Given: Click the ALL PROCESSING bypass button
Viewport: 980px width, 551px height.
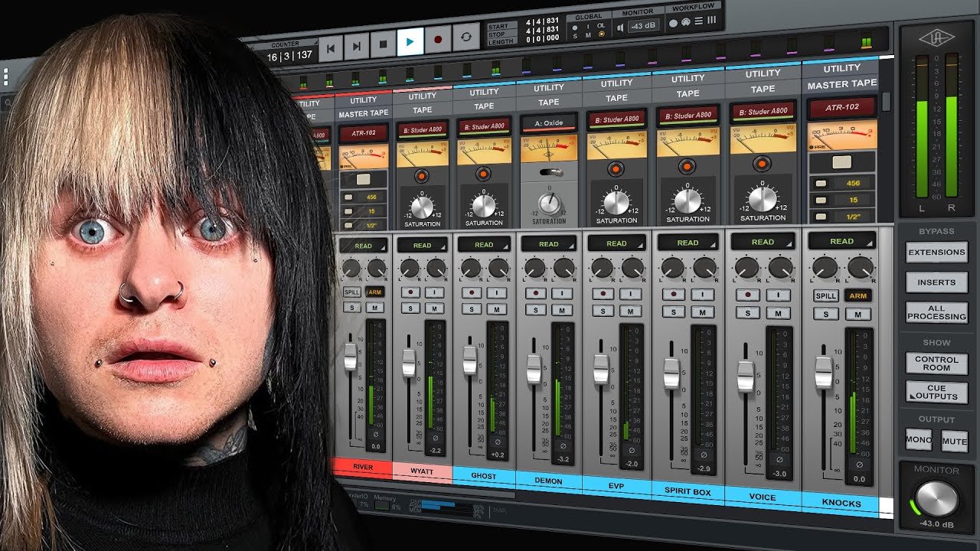Looking at the screenshot, I should coord(936,312).
